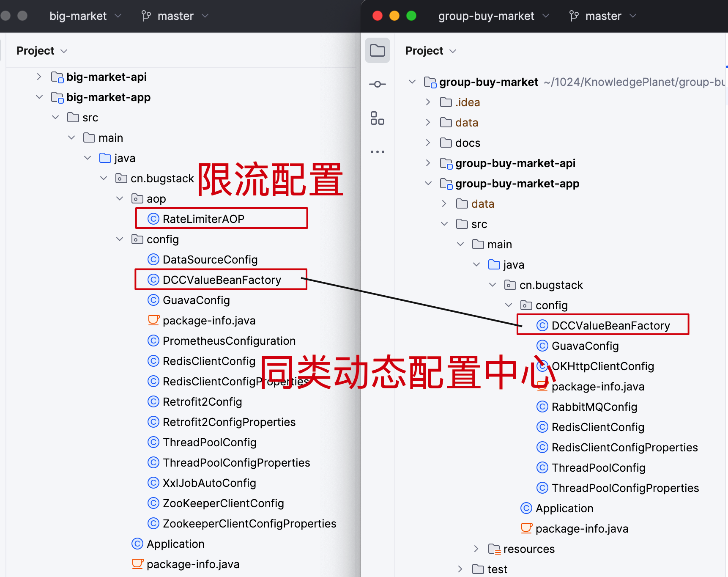The image size is (728, 577).
Task: Select DCCValueBeanFactory in the group-buy-market tree
Action: [x=610, y=325]
